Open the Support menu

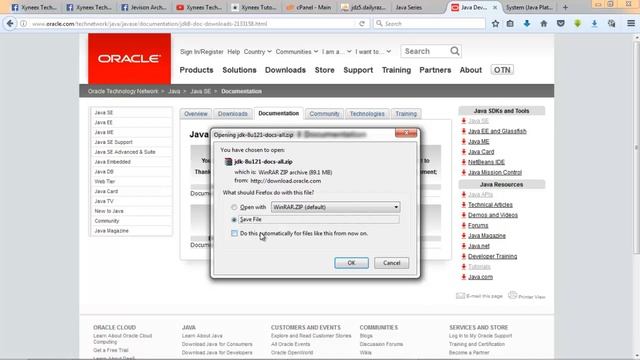(x=358, y=70)
